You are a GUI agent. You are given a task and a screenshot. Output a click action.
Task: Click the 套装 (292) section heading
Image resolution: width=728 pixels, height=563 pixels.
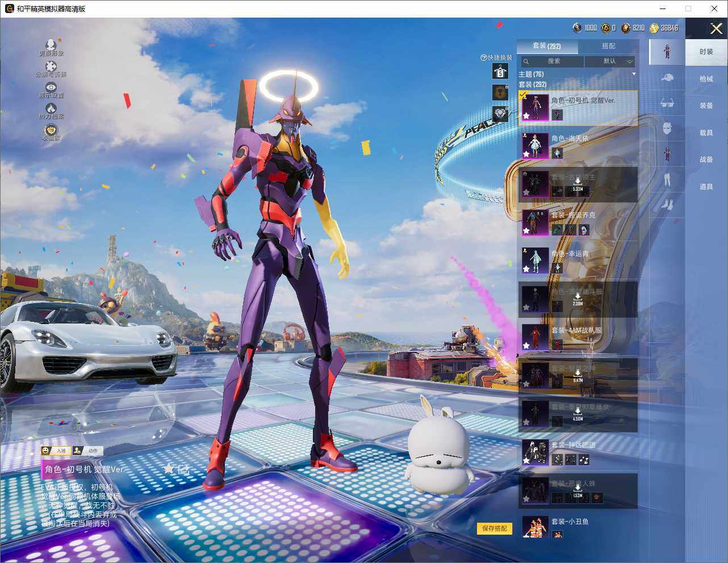[x=533, y=85]
